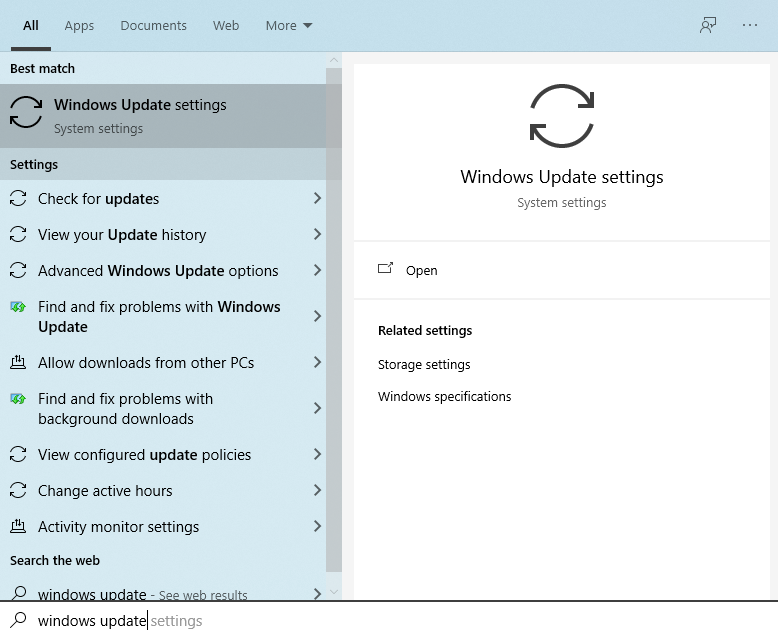The width and height of the screenshot is (778, 638).
Task: Switch to the Web tab
Action: 226,25
